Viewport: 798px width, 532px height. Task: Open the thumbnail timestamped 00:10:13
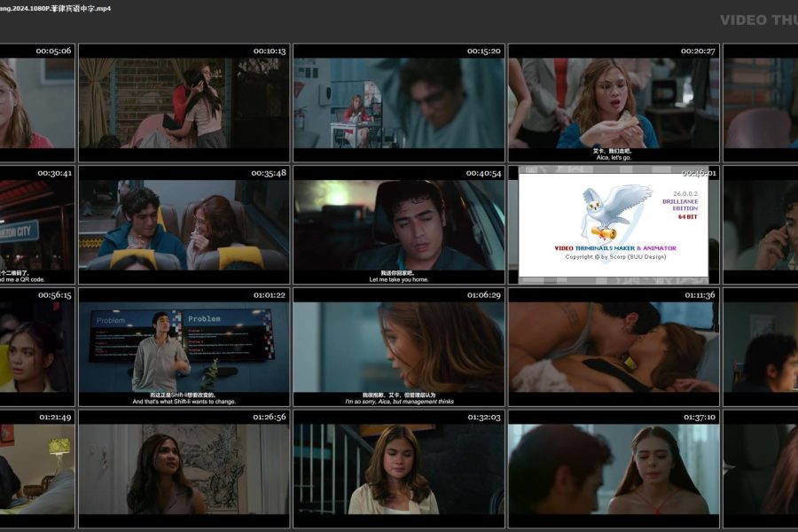(184, 102)
